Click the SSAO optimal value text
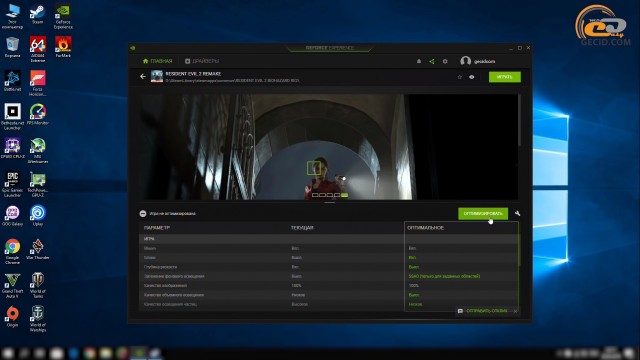Viewport: 640px width, 360px height. click(444, 276)
